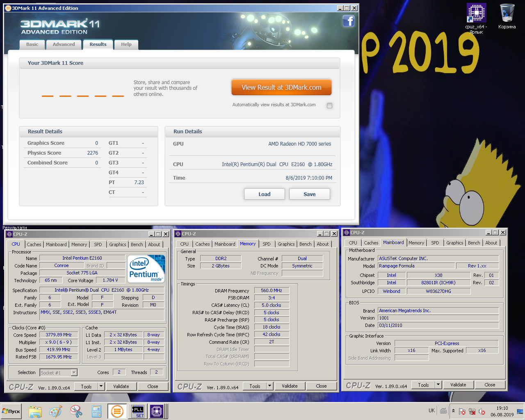Open Tools dropdown arrow in right CPU-Z
Screen dimensions: 525x420
pyautogui.click(x=438, y=385)
